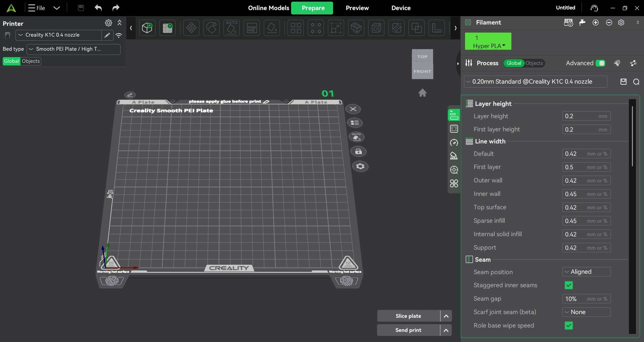The width and height of the screenshot is (644, 342).
Task: Edit the Creality K1C printer preset
Action: (107, 35)
